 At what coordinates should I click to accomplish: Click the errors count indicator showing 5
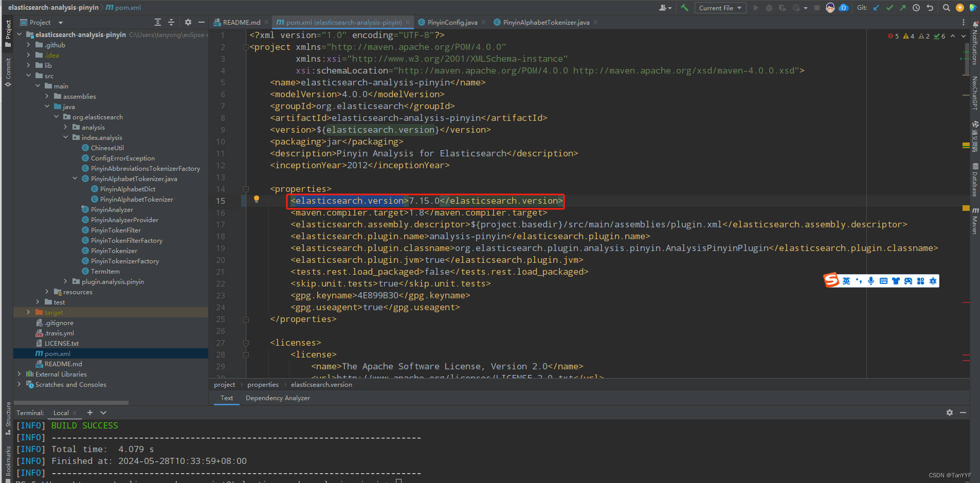893,36
